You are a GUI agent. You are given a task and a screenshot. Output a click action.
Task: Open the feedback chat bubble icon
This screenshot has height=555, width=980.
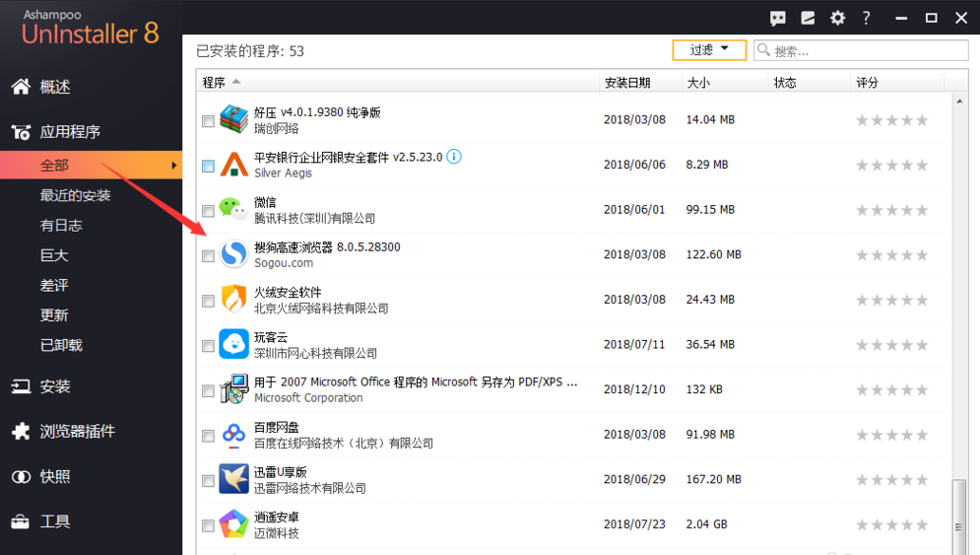click(777, 18)
